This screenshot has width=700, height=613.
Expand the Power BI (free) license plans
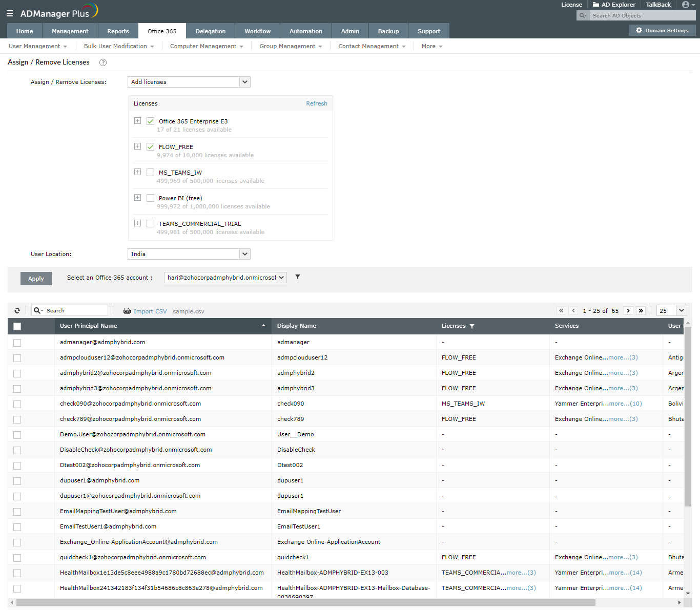point(137,198)
